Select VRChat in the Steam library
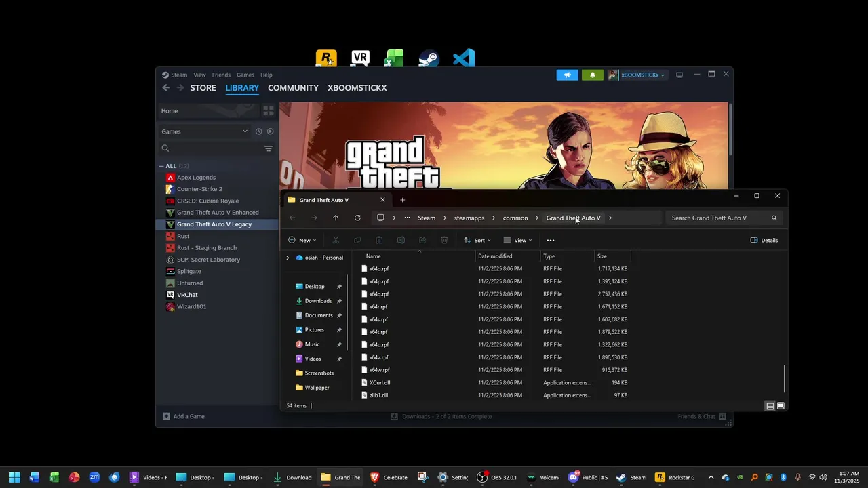 coord(187,295)
